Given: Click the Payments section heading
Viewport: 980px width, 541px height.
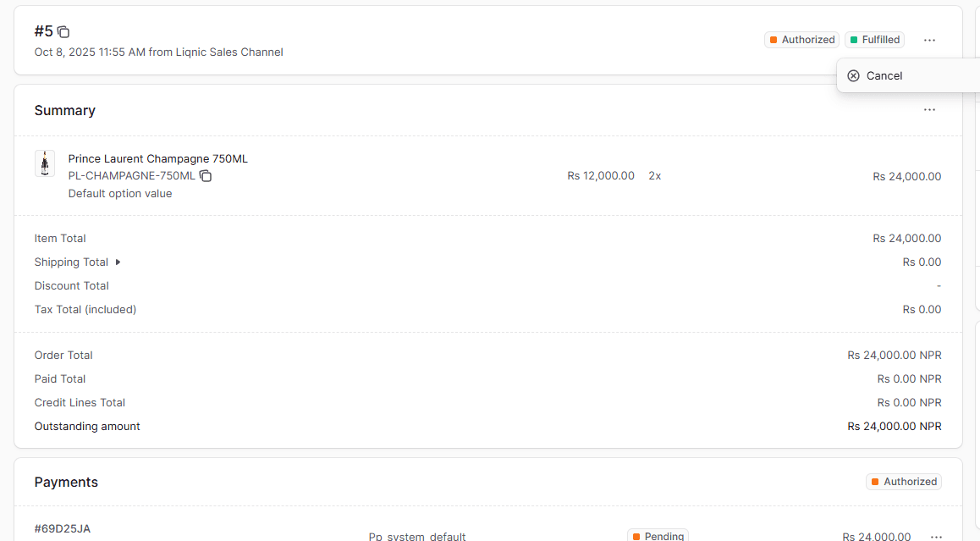Looking at the screenshot, I should (66, 483).
